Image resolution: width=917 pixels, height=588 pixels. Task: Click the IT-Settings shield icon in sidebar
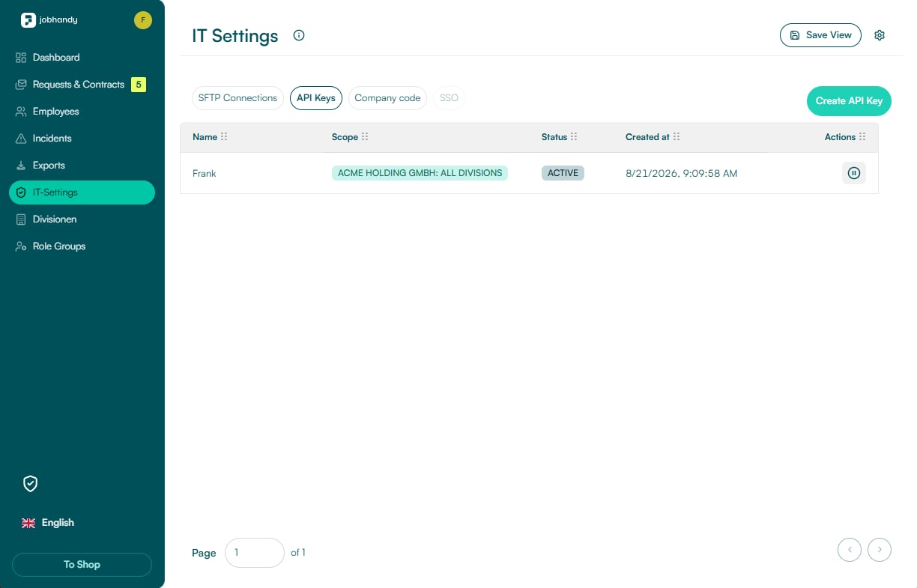point(21,193)
